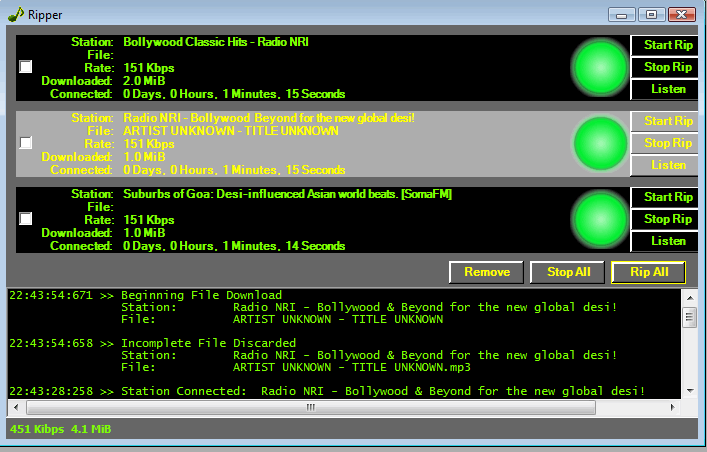Screen dimensions: 707x452
Task: Click 'Incomplete File Discarded' log entry
Action: 208,343
